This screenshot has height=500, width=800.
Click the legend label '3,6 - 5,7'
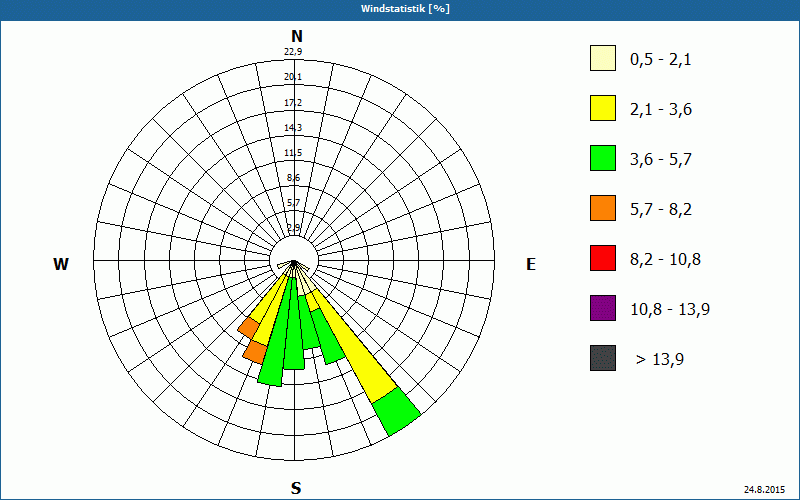(661, 160)
